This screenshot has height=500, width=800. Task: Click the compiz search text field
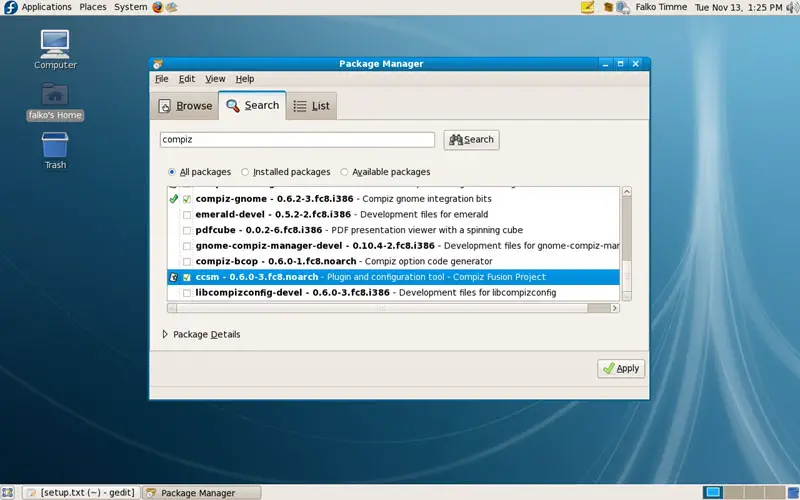click(297, 139)
